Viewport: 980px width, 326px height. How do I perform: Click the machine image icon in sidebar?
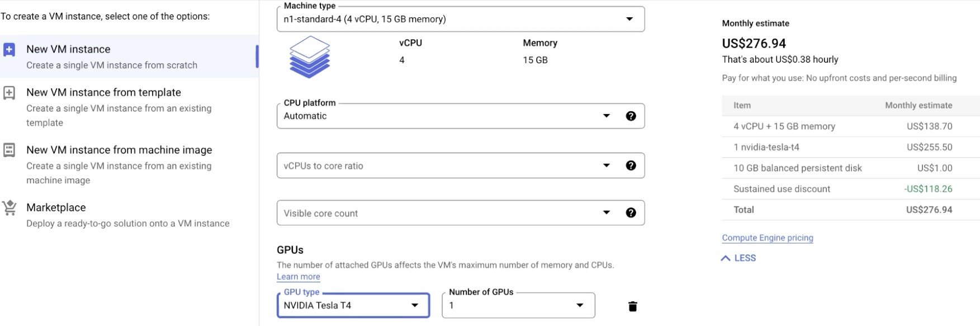pos(10,150)
